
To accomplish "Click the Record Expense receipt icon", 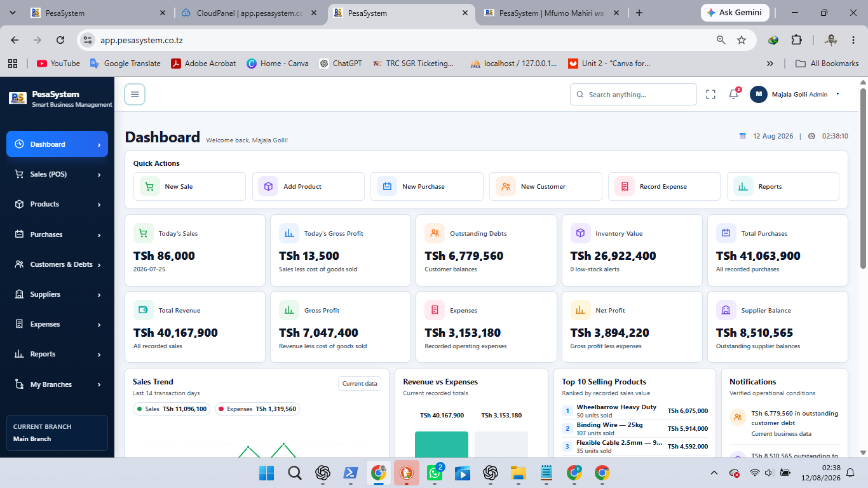I will coord(625,187).
